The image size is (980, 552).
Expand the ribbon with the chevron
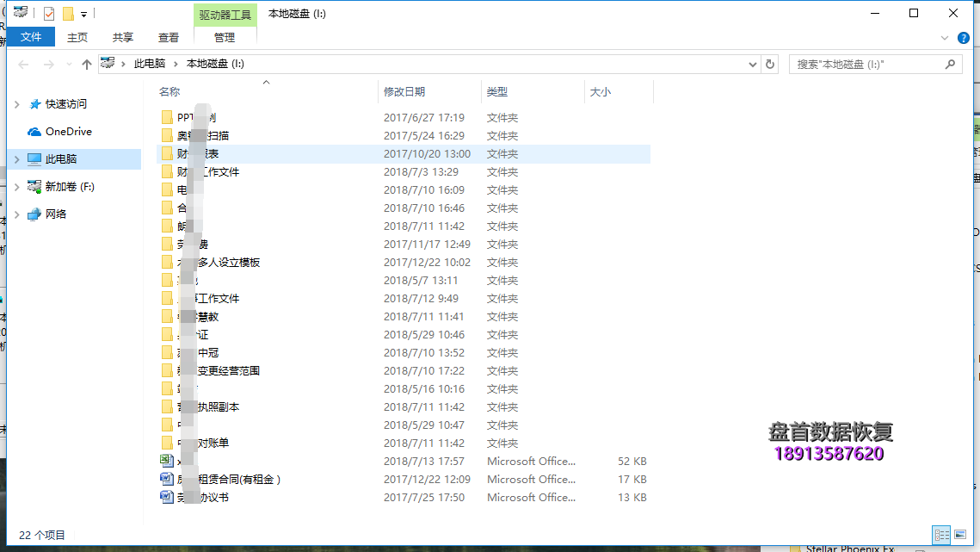point(945,38)
